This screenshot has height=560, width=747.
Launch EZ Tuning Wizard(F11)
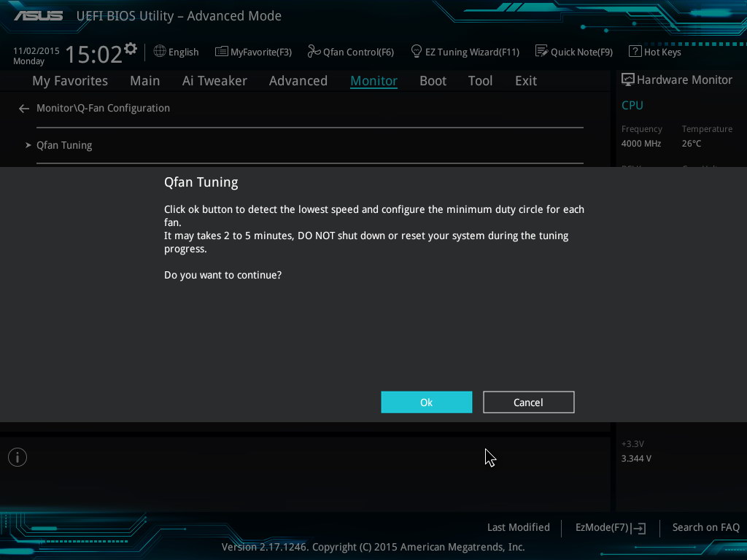pyautogui.click(x=465, y=52)
